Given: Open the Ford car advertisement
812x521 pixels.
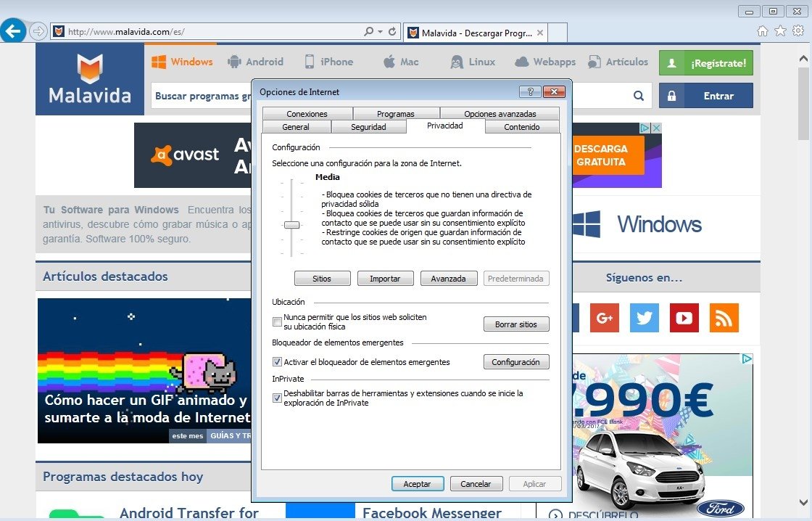Looking at the screenshot, I should pos(663,435).
